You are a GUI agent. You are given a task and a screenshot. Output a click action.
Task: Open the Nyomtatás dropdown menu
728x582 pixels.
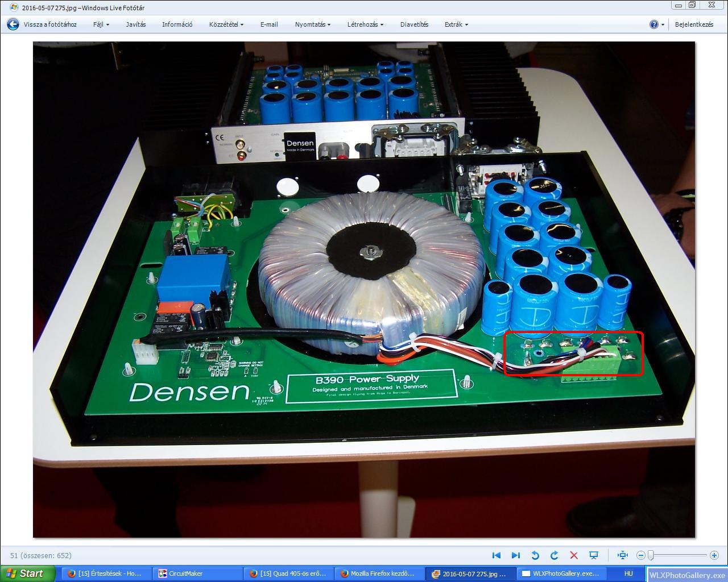coord(313,24)
